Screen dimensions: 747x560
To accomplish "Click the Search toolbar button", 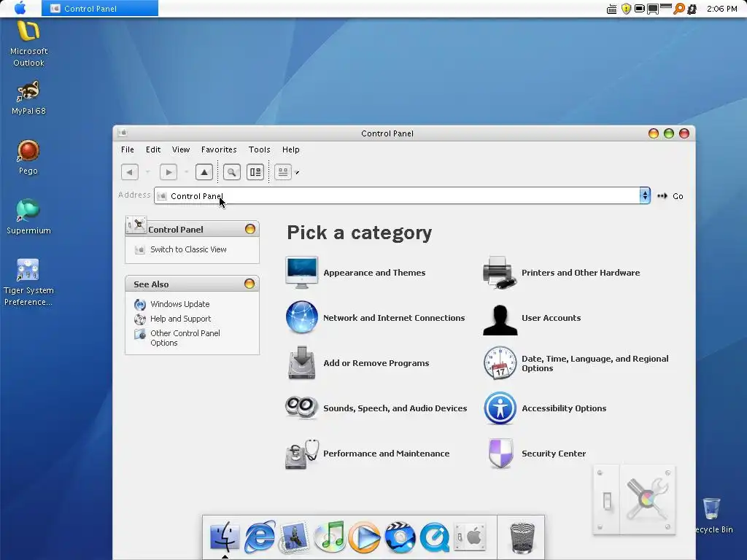I will click(x=231, y=172).
